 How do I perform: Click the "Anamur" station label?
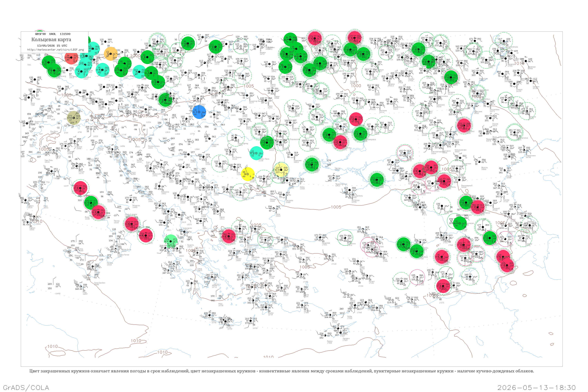[x=335, y=321]
